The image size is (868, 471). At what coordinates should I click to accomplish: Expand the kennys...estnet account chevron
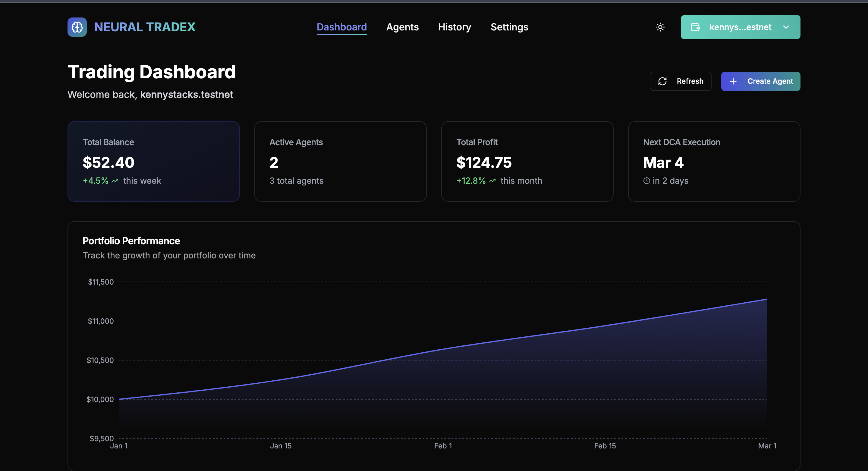click(x=786, y=27)
